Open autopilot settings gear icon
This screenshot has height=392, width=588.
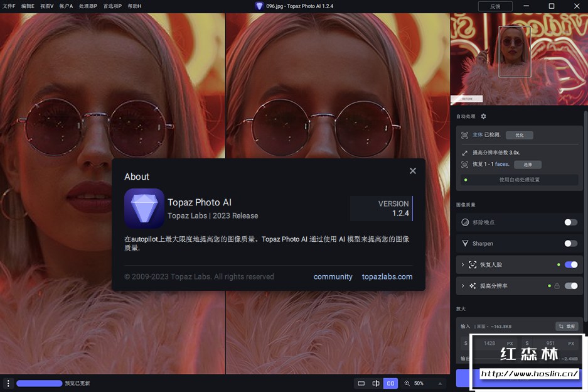click(x=483, y=116)
